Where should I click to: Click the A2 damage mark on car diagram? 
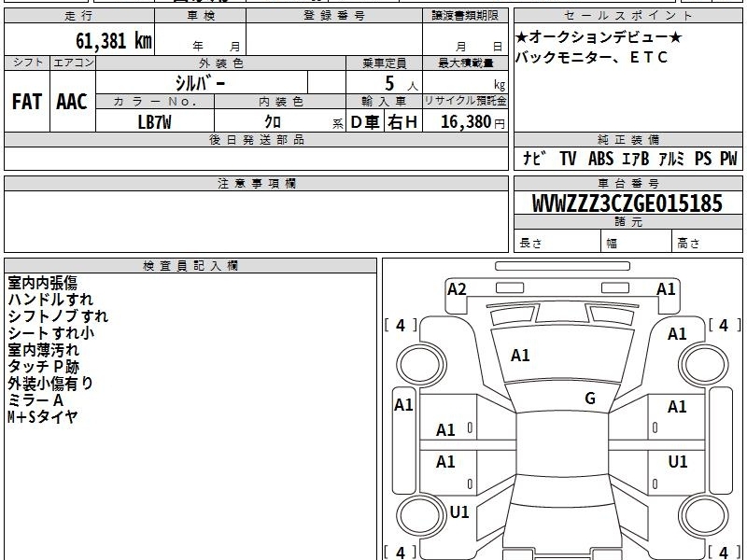pos(457,289)
